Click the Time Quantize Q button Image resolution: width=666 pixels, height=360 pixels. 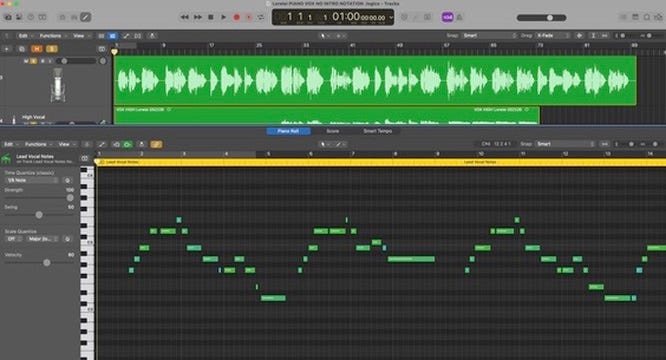(x=67, y=180)
